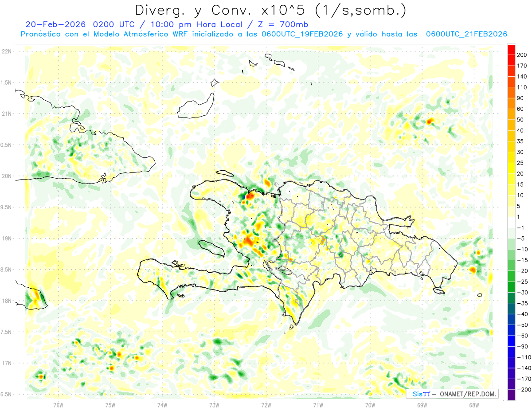The width and height of the screenshot is (532, 411).
Task: Click the positive "140" colorbar label
Action: tap(523, 77)
